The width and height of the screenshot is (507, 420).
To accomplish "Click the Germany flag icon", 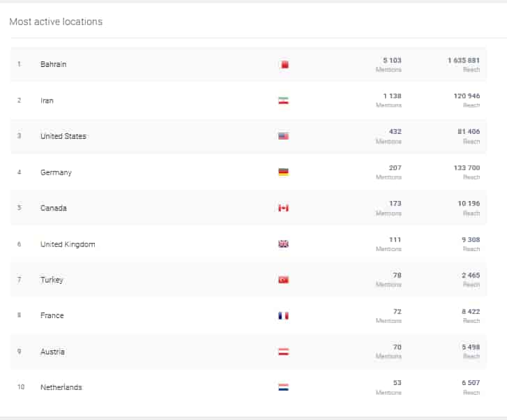I will click(283, 172).
